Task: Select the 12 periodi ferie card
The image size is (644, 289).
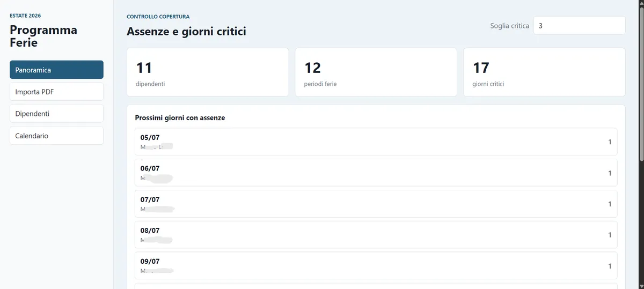Action: pyautogui.click(x=376, y=72)
